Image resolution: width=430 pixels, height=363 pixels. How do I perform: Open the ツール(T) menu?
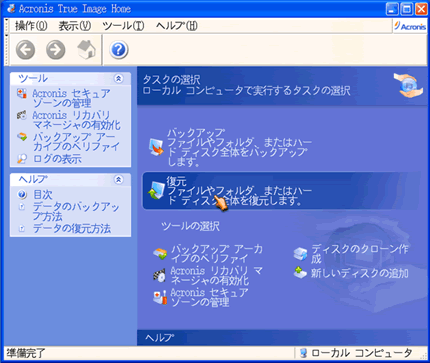tap(123, 26)
